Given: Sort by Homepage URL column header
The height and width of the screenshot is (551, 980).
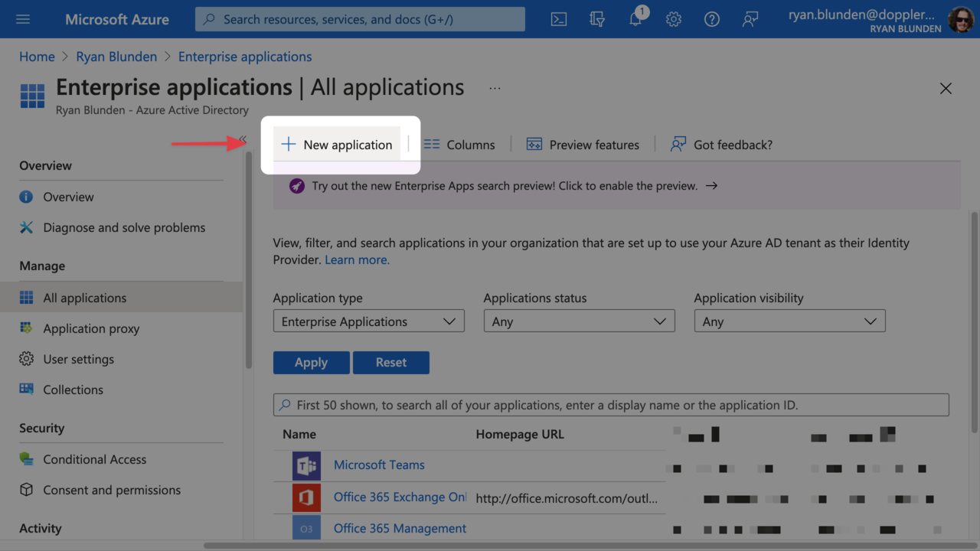Looking at the screenshot, I should click(x=520, y=434).
